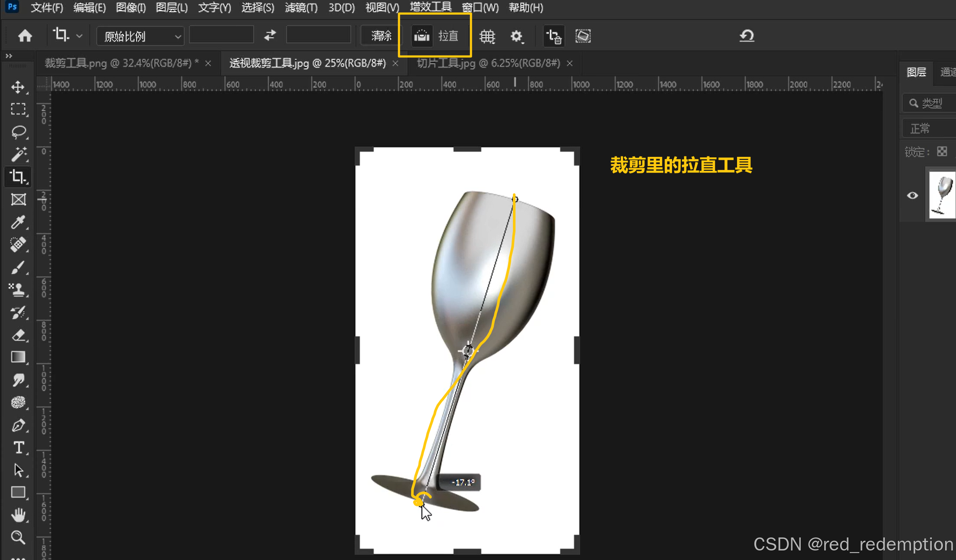Open the 图层(L) menu
The height and width of the screenshot is (560, 956).
(172, 7)
